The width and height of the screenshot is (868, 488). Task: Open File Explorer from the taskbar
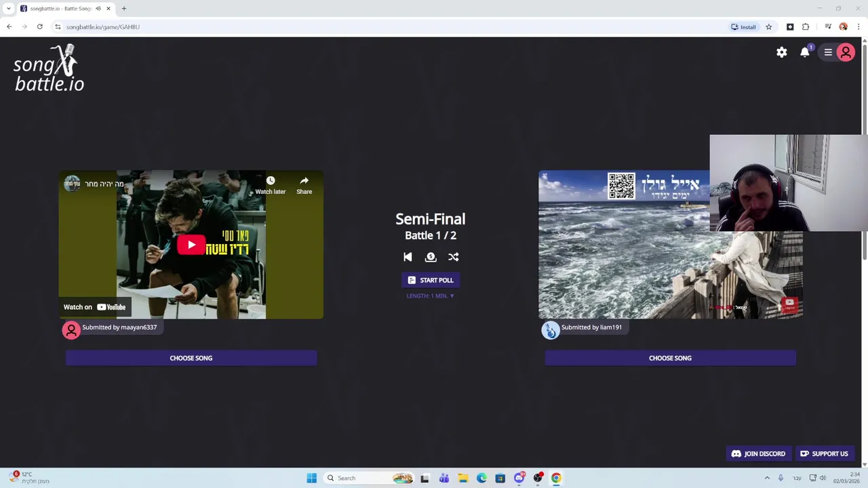click(x=462, y=478)
